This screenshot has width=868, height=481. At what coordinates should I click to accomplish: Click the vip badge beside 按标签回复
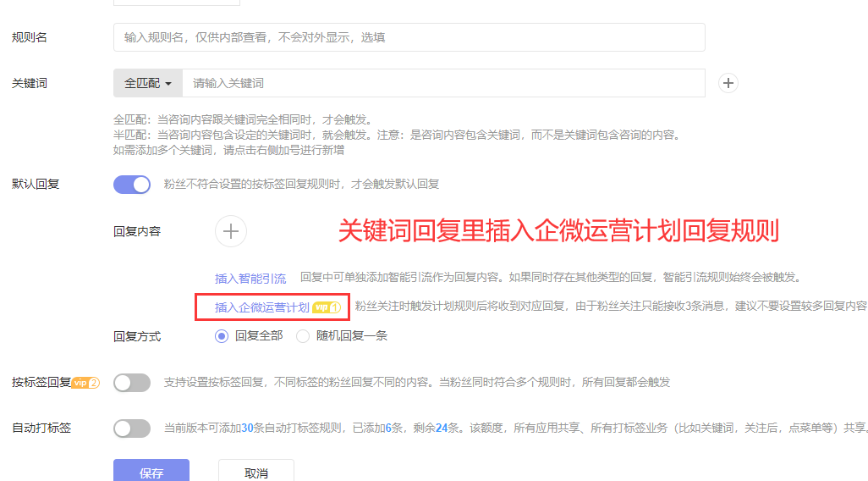point(85,383)
